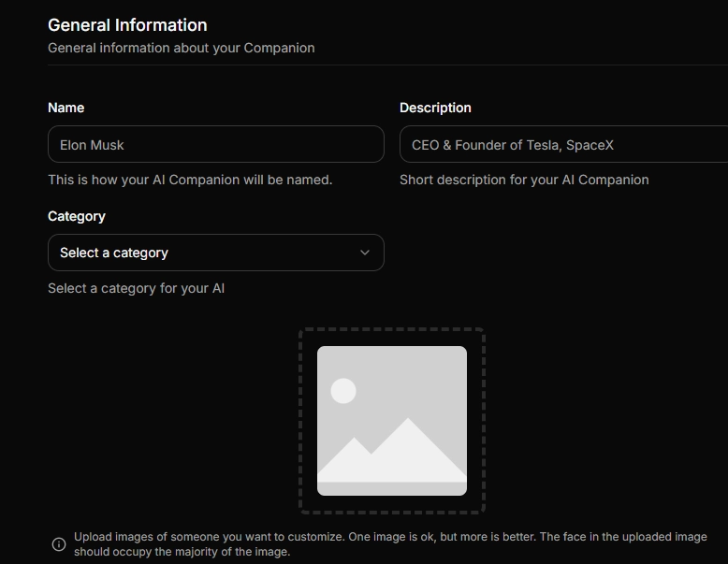Viewport: 728px width, 564px height.
Task: Open the Select a category dropdown
Action: [x=216, y=253]
